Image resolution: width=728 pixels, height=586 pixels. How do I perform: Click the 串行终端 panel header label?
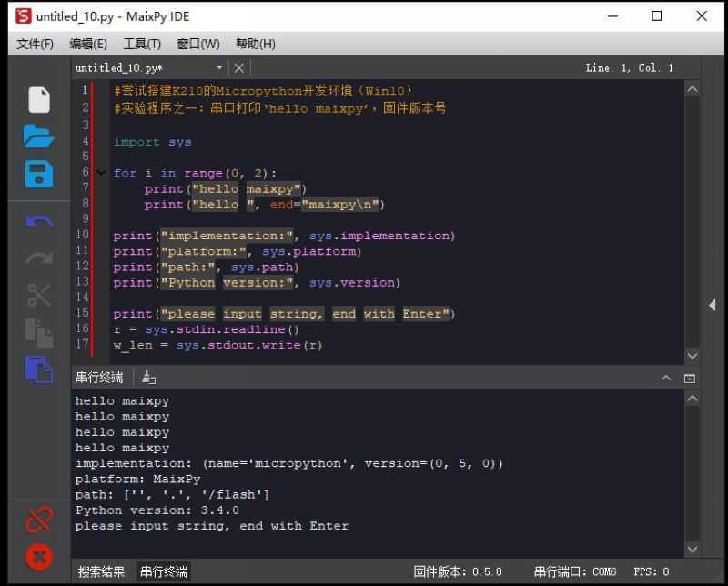99,378
